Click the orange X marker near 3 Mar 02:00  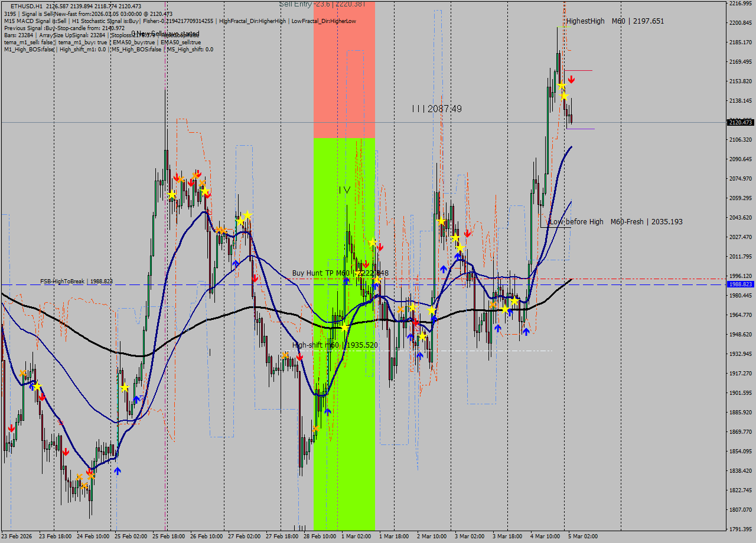tap(493, 305)
